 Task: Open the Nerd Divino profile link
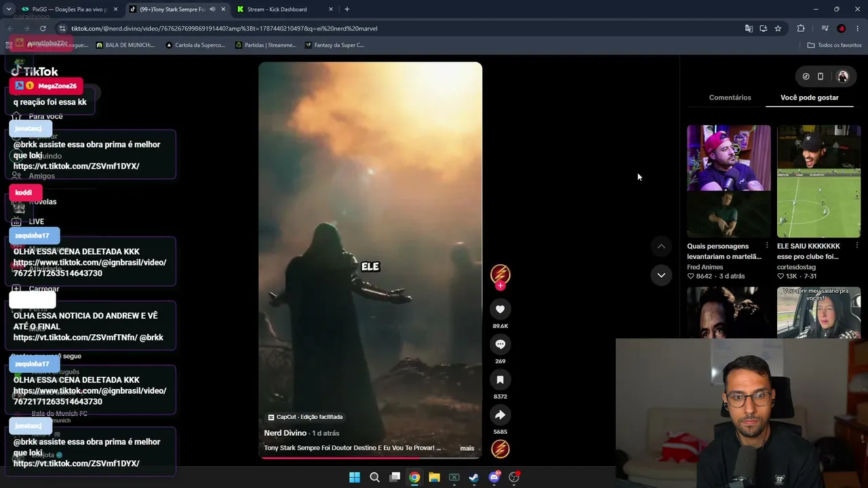(285, 433)
